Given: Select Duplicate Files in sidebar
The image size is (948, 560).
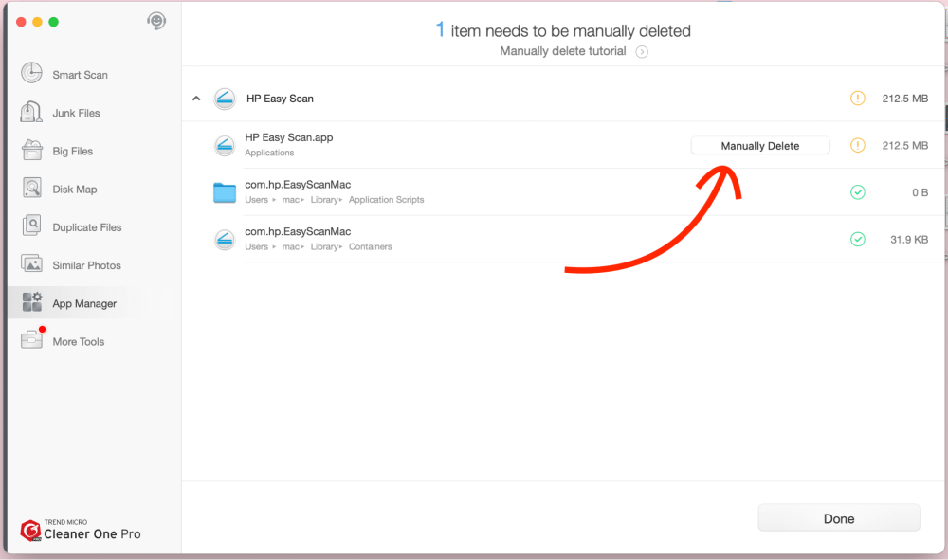Looking at the screenshot, I should [x=87, y=227].
